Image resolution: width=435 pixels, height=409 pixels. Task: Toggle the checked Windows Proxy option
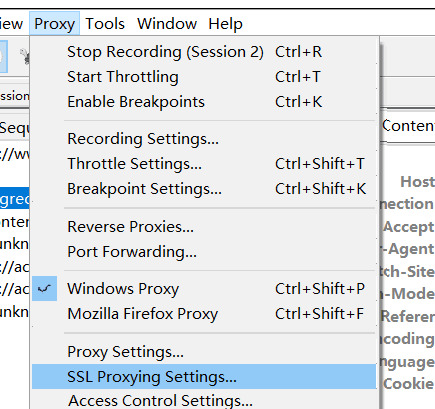pos(204,289)
